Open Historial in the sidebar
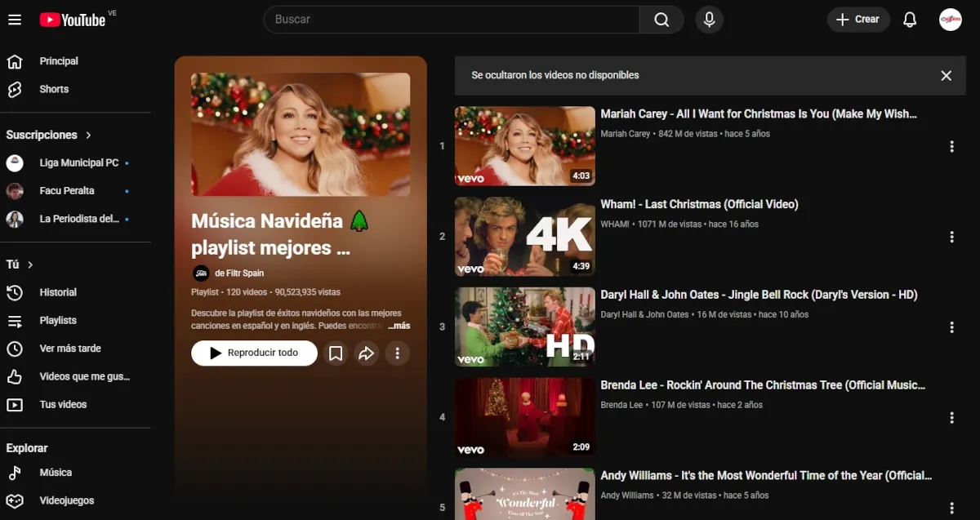 (58, 292)
